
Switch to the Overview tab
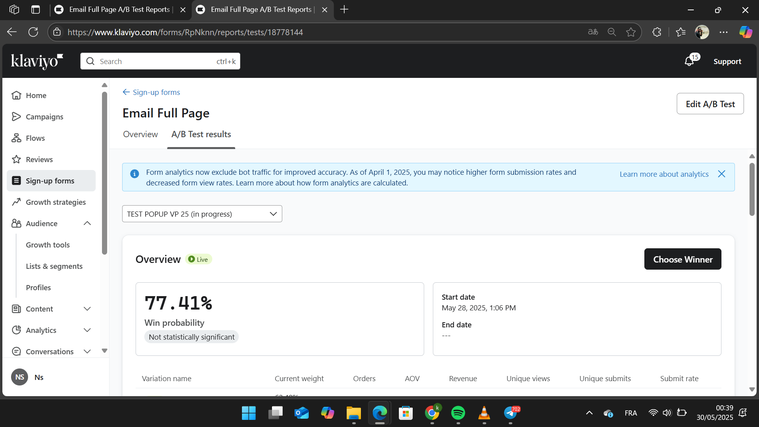click(140, 134)
